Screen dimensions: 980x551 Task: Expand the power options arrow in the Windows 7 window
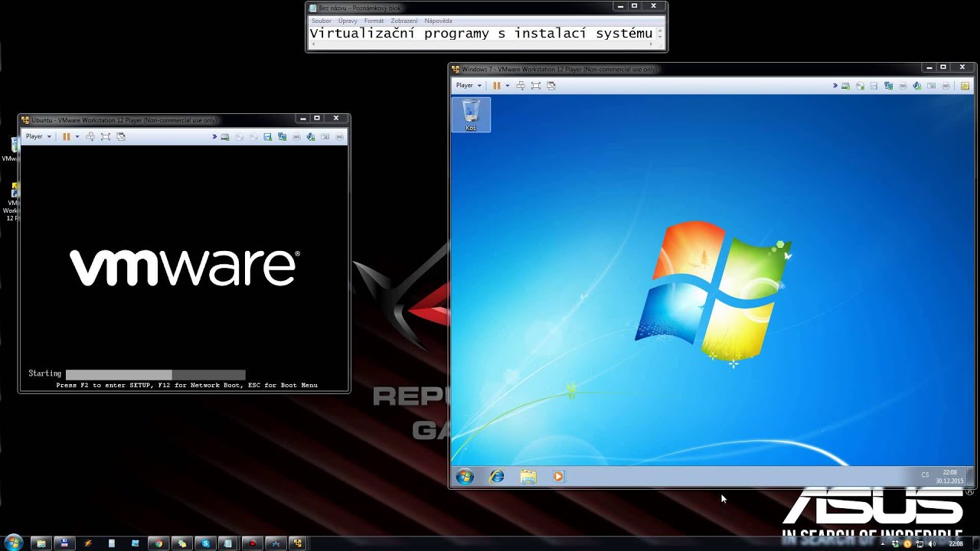coord(507,85)
